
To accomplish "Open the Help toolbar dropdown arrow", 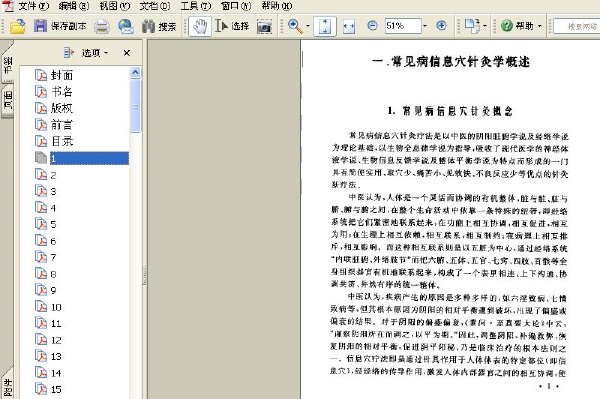I will [540, 26].
